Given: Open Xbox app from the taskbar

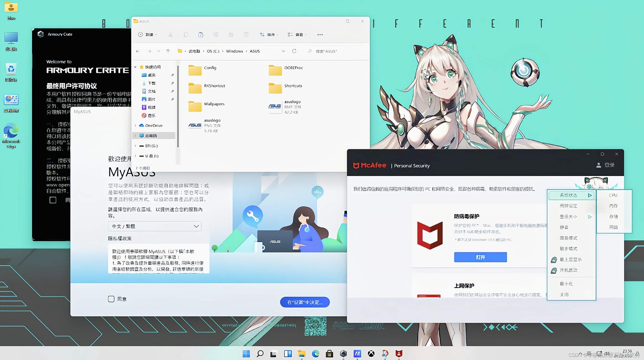Looking at the screenshot, I should pyautogui.click(x=371, y=354).
